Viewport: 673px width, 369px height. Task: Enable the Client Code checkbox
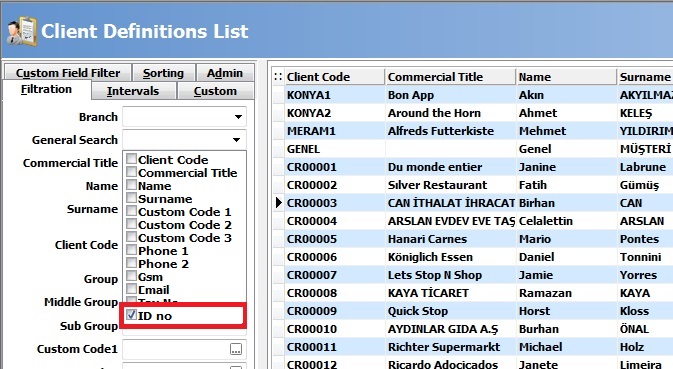point(131,159)
